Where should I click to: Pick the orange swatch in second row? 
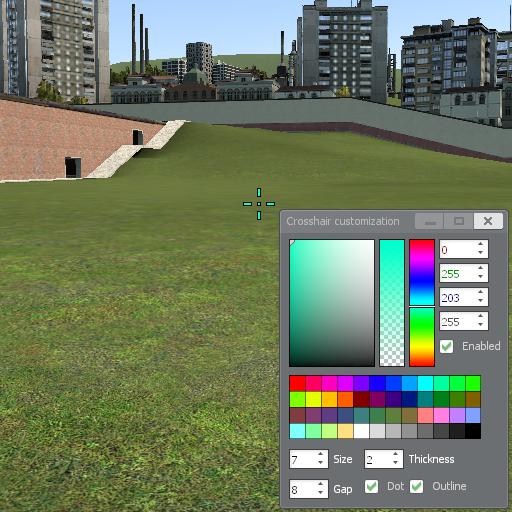coord(329,399)
